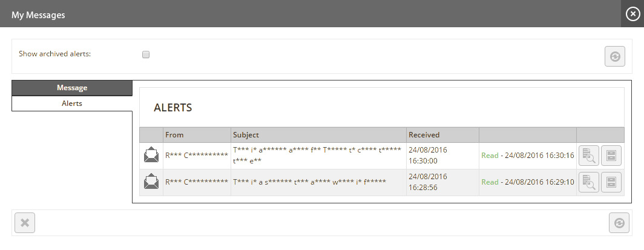This screenshot has height=250, width=644.
Task: Switch to the Message tab
Action: [x=72, y=88]
